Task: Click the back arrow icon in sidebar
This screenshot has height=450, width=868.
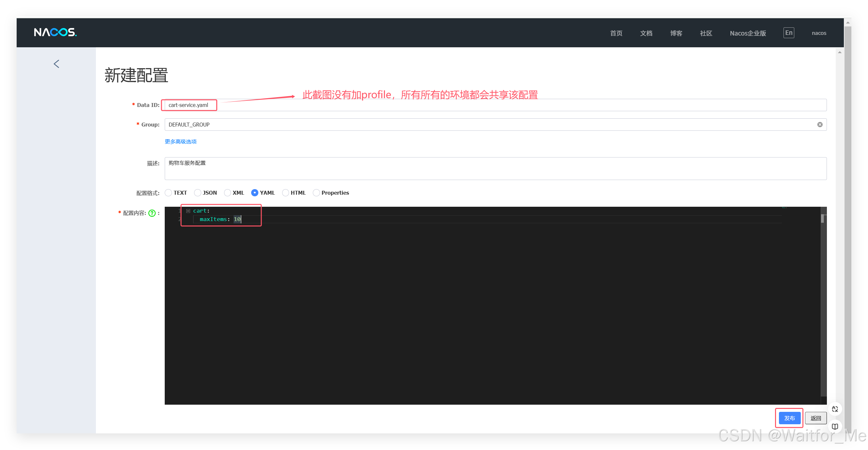Action: (x=56, y=64)
